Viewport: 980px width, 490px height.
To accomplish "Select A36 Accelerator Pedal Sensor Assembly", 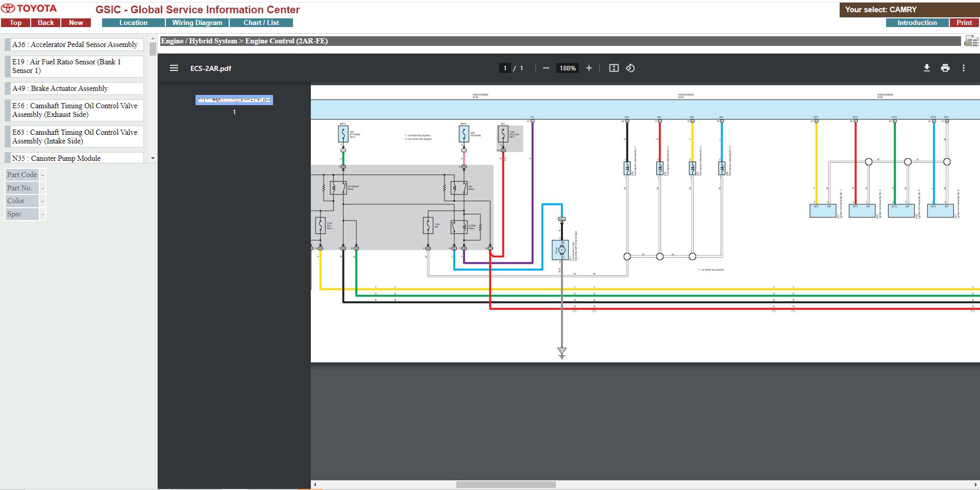I will click(x=75, y=44).
